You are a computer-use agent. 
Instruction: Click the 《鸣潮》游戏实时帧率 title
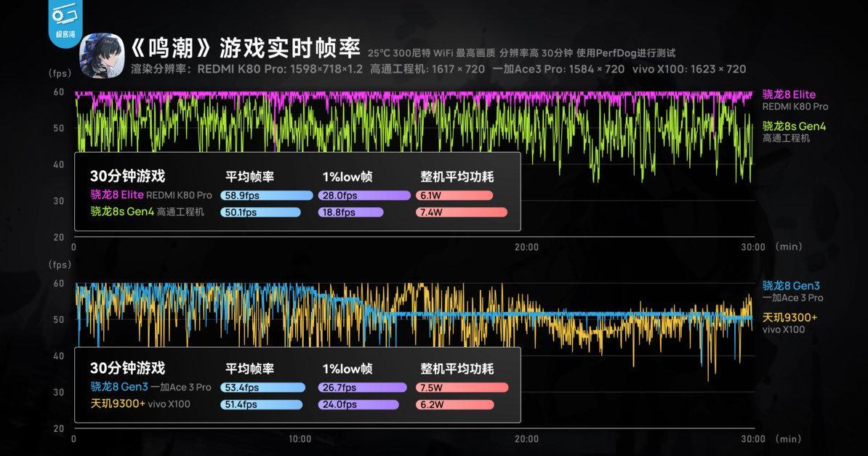(x=245, y=49)
